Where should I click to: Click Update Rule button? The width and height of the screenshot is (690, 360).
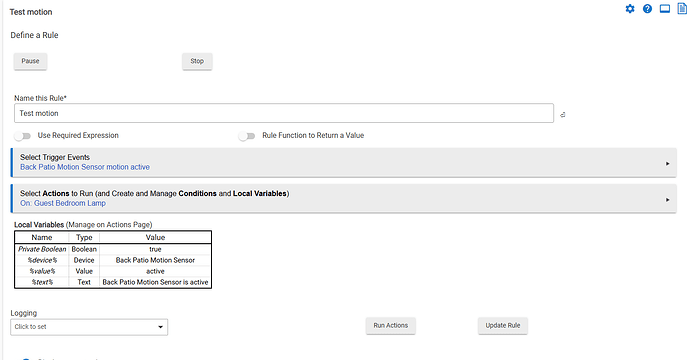[x=503, y=326]
